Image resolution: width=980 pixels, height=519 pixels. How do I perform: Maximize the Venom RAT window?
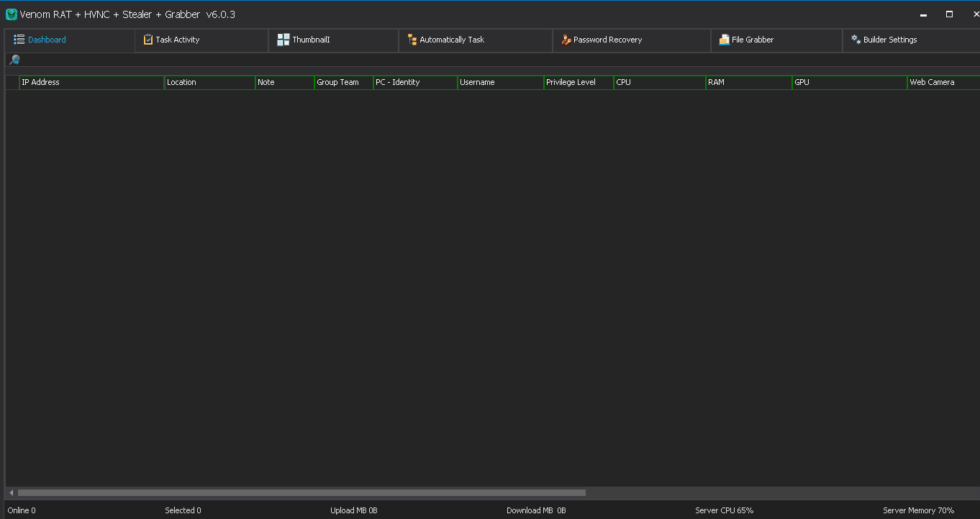[x=949, y=14]
